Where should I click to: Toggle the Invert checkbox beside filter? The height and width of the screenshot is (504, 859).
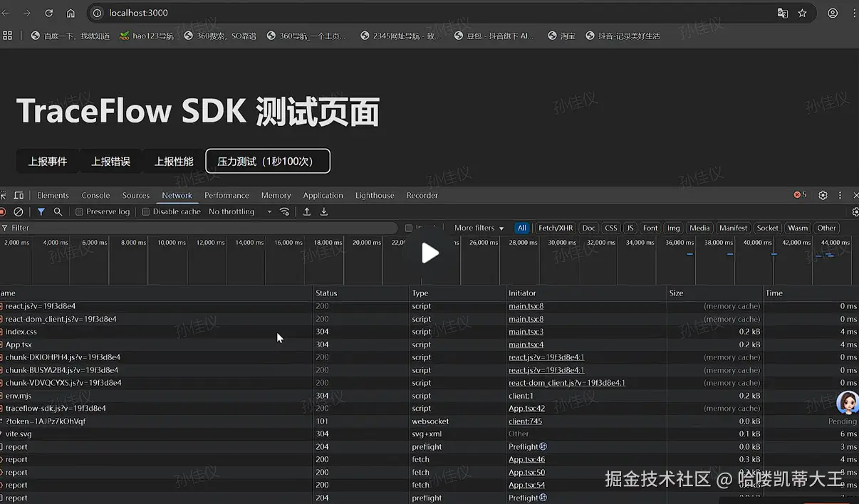tap(409, 229)
